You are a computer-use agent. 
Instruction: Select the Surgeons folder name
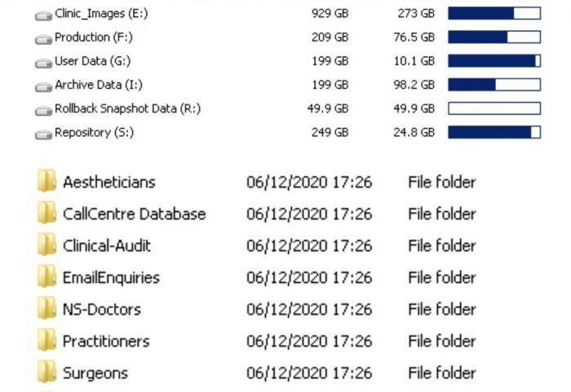(x=95, y=373)
